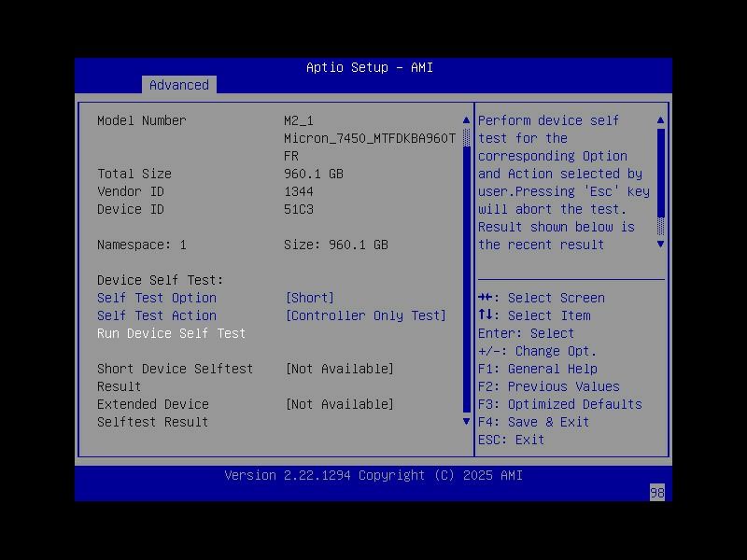Click Total Size label

(134, 174)
